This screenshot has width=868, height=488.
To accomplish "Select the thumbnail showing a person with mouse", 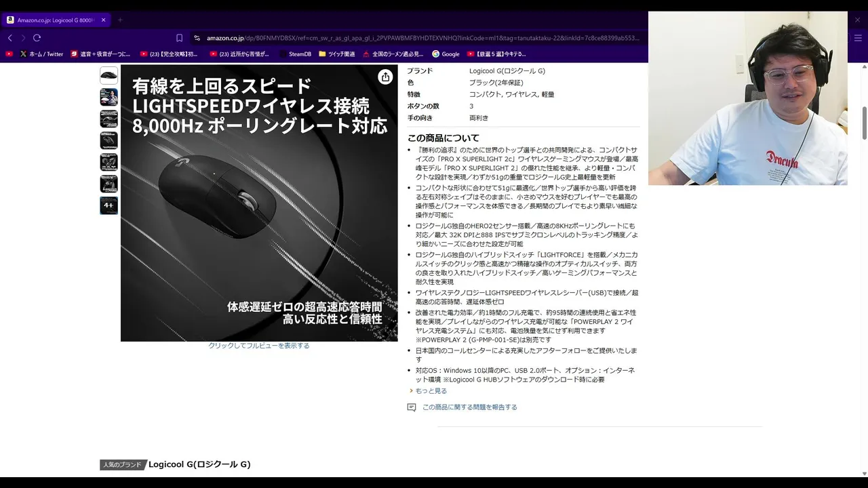I will (108, 97).
